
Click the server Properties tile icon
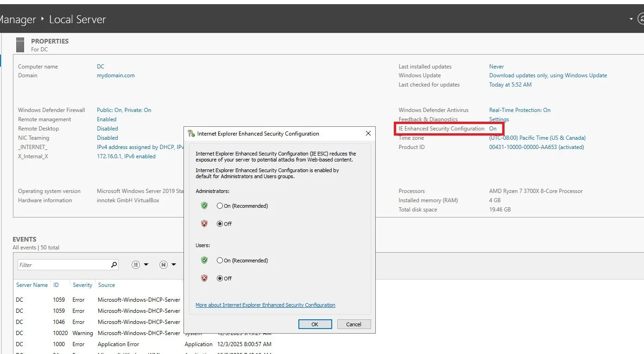(20, 45)
